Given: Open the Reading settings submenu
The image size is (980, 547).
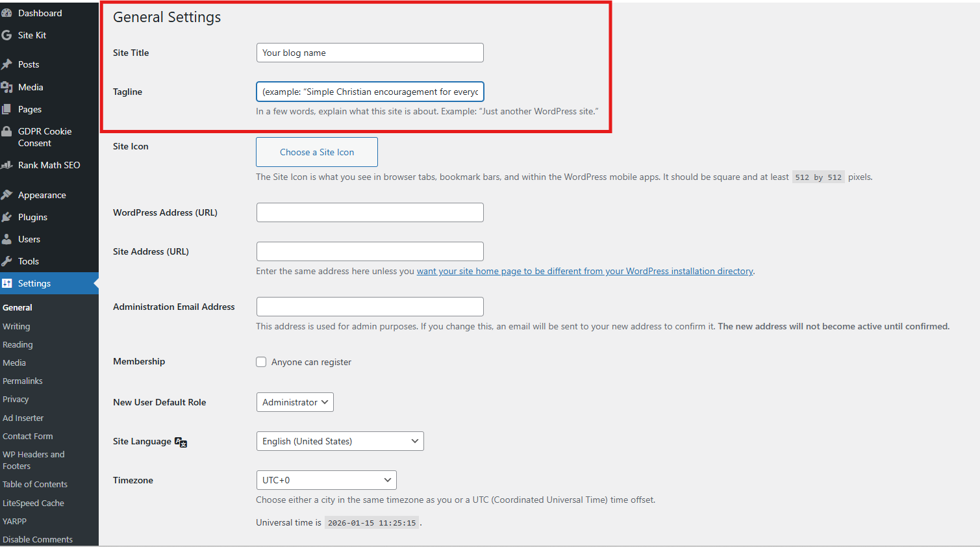Looking at the screenshot, I should tap(18, 345).
